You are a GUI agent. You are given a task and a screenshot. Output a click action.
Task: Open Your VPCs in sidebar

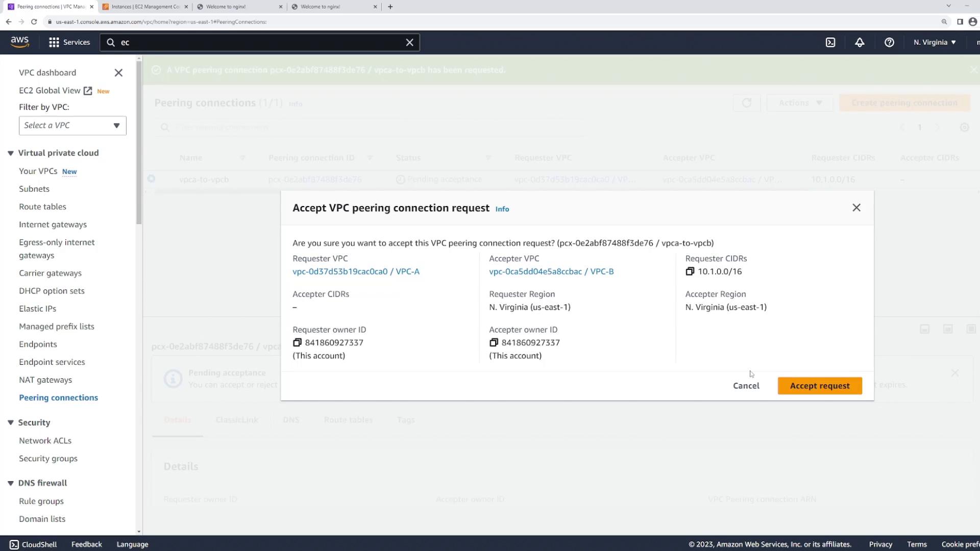tap(38, 171)
